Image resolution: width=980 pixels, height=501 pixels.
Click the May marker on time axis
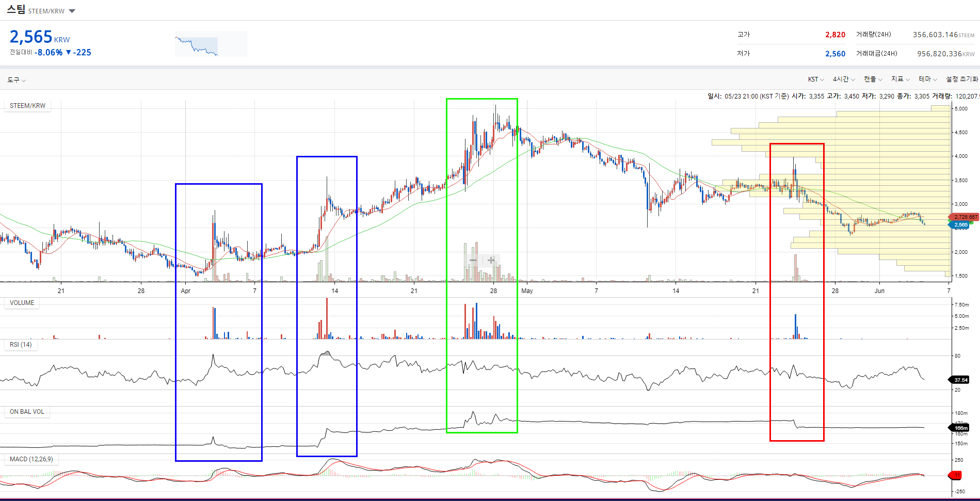527,291
